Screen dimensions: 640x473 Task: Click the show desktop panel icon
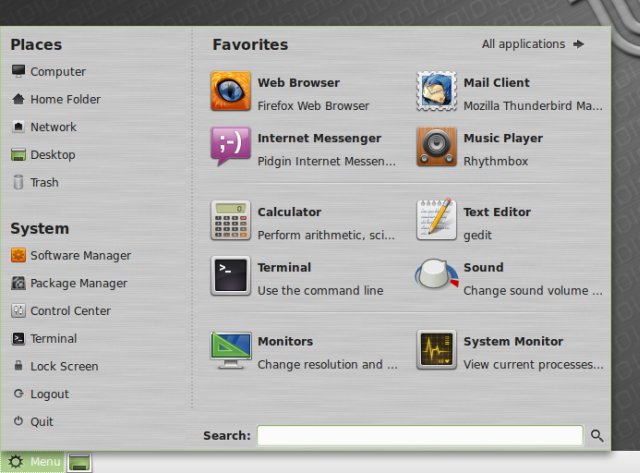point(80,462)
